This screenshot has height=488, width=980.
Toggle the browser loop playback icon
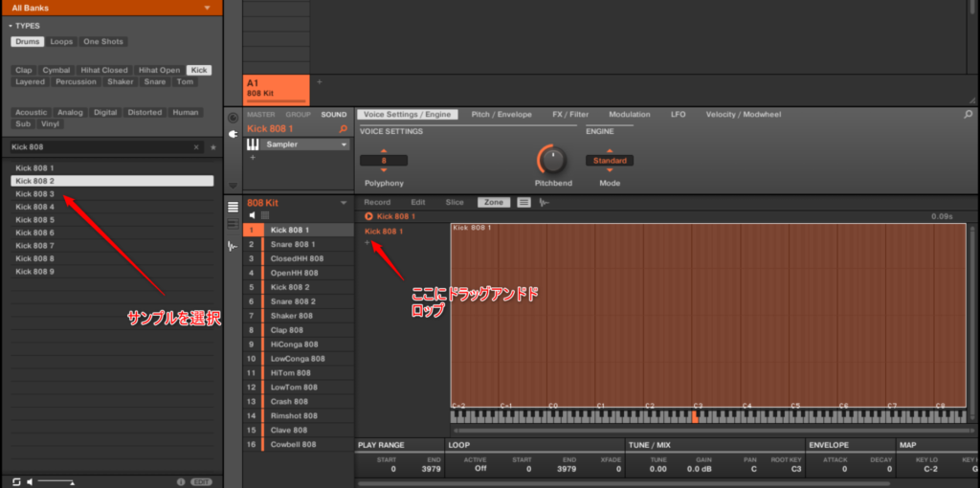point(16,480)
